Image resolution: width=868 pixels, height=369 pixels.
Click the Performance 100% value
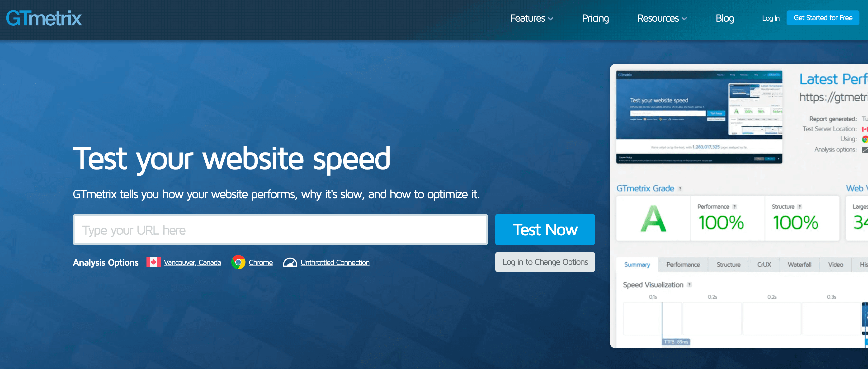pos(721,223)
